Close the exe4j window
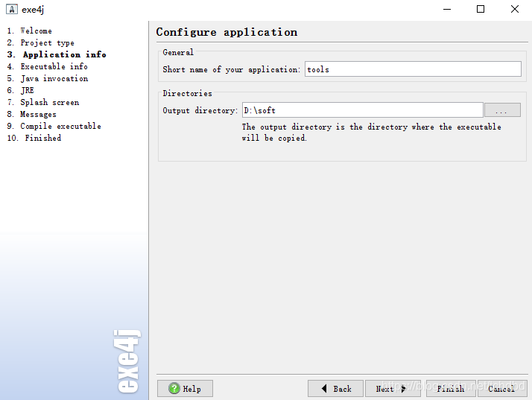 515,9
